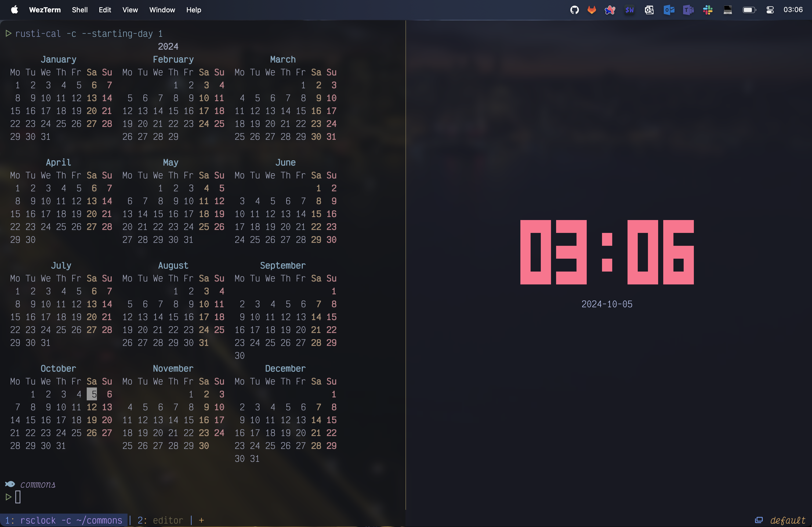Open the Apple menu

pos(14,10)
